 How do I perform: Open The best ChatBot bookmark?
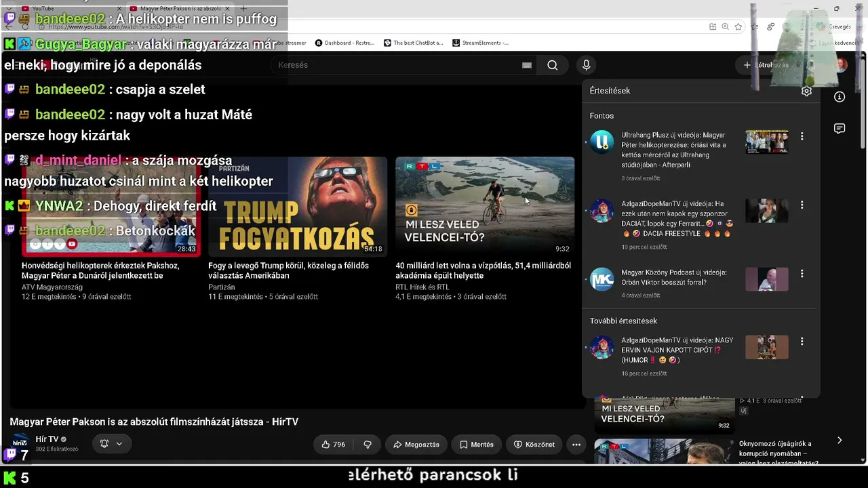(x=413, y=43)
